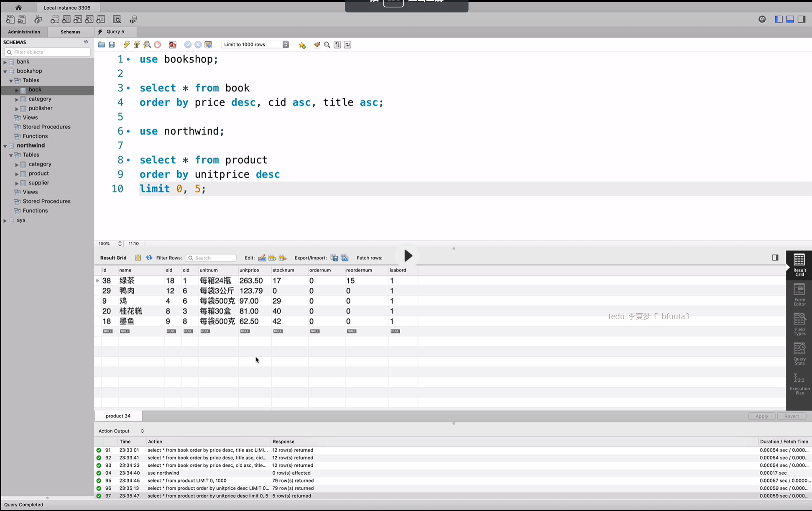Export recordset to file icon
The height and width of the screenshot is (511, 812).
coord(335,258)
